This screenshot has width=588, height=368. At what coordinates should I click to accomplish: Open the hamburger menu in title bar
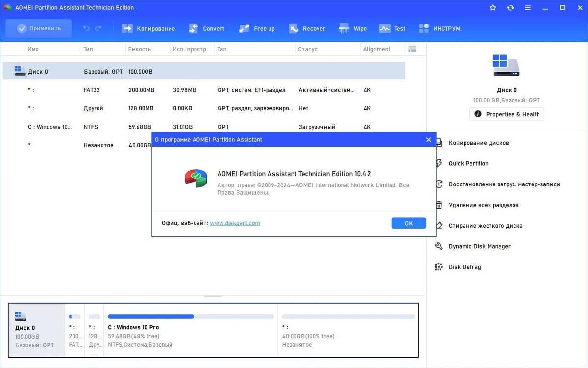[x=528, y=8]
